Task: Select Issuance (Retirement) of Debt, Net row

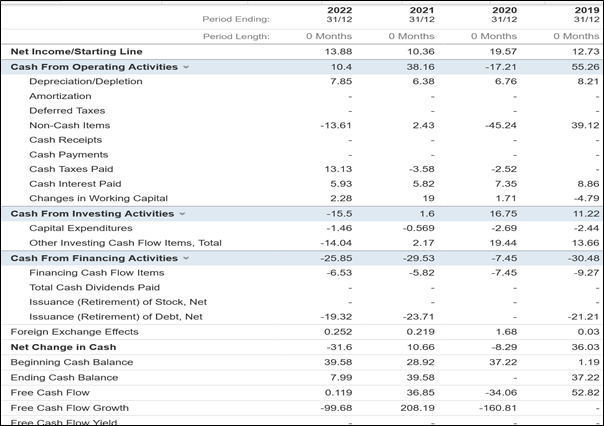Action: (115, 316)
